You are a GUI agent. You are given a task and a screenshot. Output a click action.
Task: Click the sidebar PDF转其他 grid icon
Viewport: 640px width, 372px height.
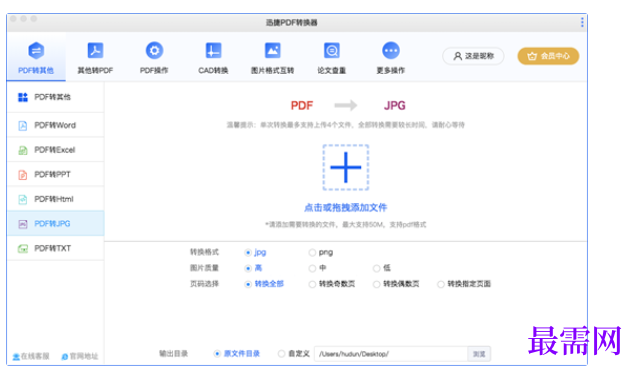[x=23, y=97]
